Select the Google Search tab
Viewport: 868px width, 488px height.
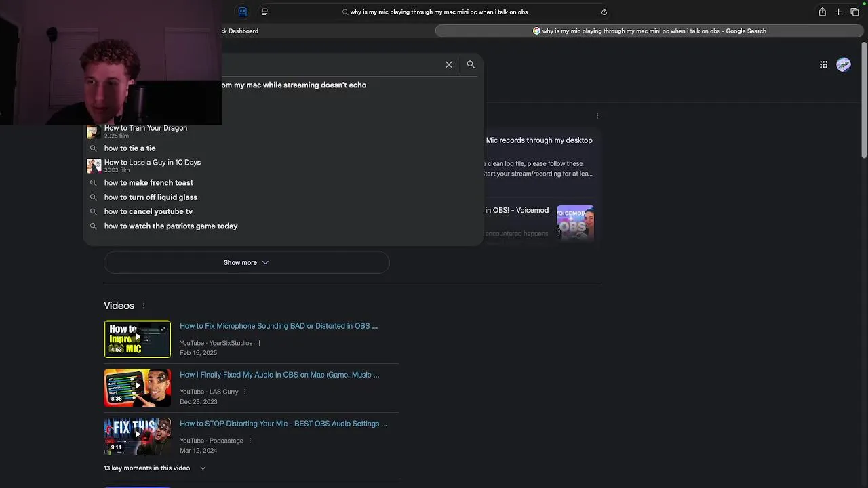(x=650, y=30)
